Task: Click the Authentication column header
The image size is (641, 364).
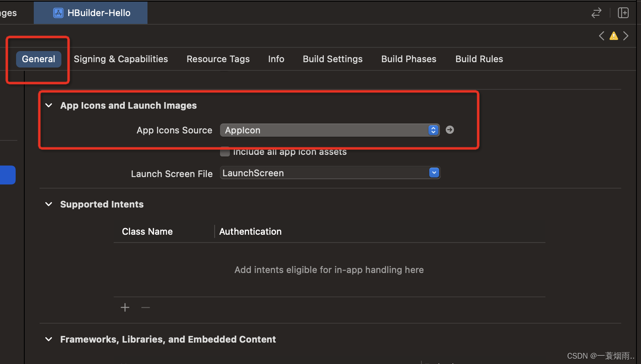Action: (250, 231)
